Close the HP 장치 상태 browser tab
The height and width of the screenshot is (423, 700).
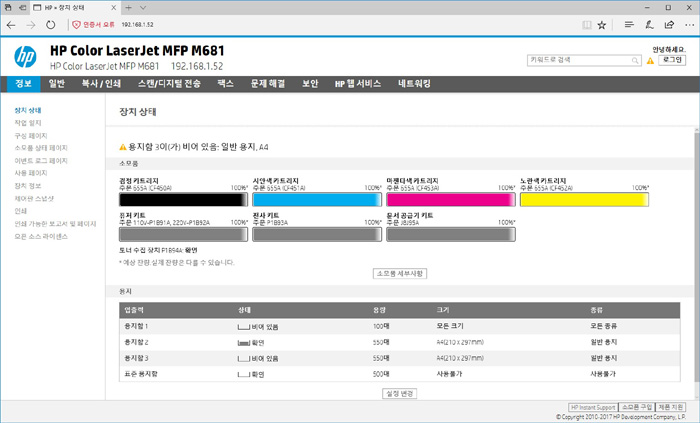[x=114, y=8]
